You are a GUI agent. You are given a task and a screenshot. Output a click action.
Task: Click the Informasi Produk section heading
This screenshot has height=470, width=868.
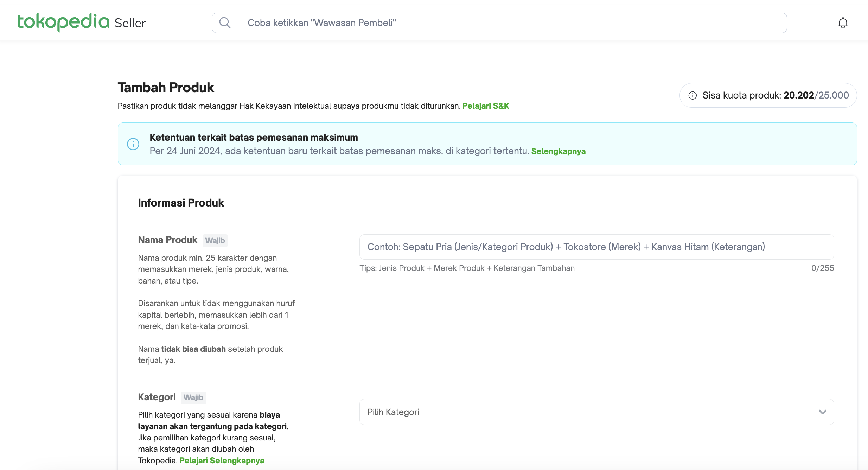(181, 203)
